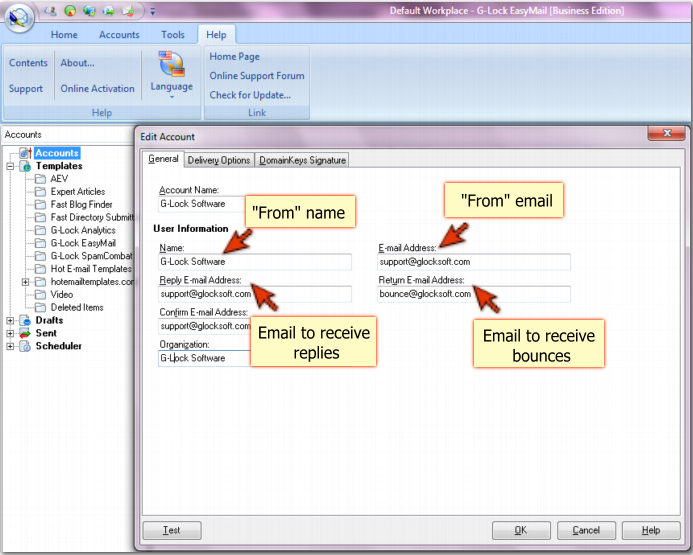693x555 pixels.
Task: Click the Templates folder icon
Action: 26,166
